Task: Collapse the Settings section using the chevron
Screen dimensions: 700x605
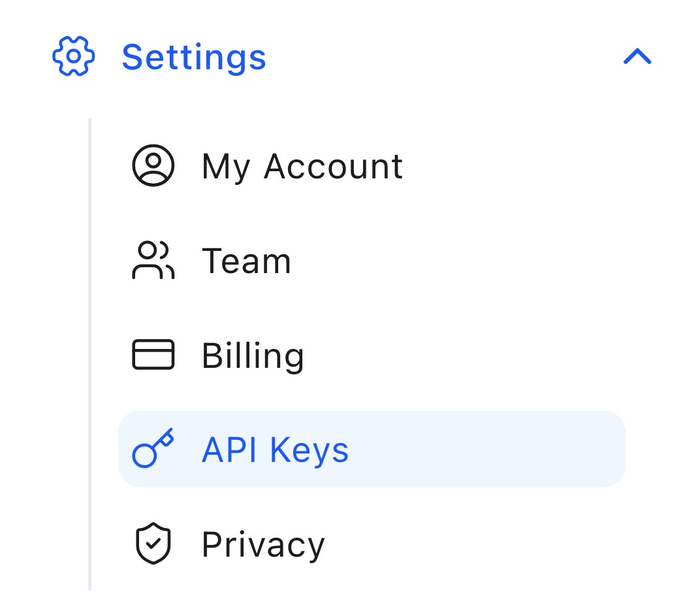Action: click(637, 57)
